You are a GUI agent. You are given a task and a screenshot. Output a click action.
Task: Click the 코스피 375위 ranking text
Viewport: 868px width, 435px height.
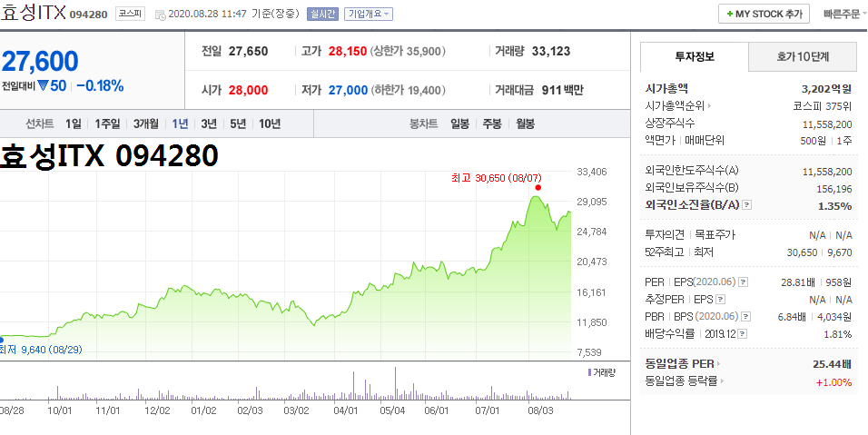(822, 106)
